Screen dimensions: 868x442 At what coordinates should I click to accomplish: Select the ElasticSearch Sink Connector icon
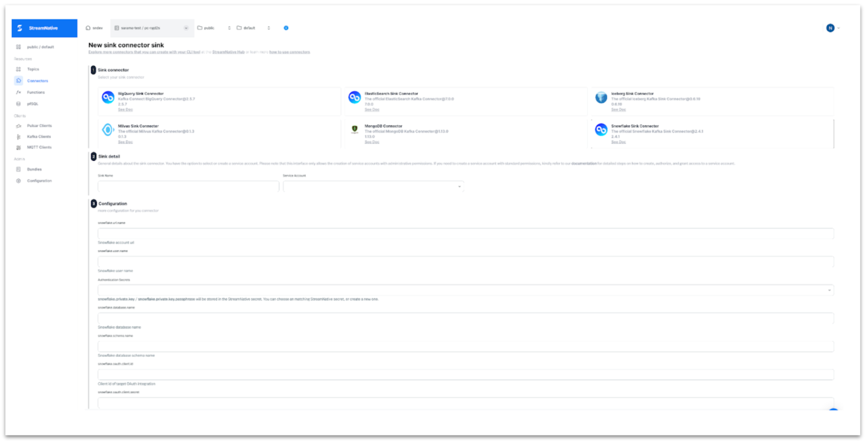click(355, 97)
